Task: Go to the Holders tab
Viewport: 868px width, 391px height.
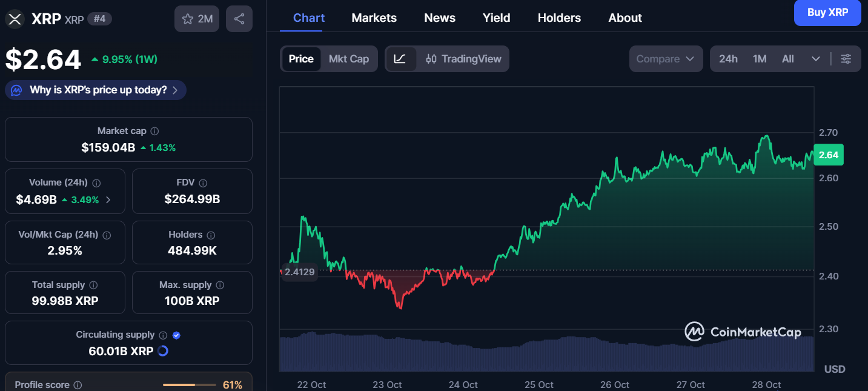Action: [559, 18]
